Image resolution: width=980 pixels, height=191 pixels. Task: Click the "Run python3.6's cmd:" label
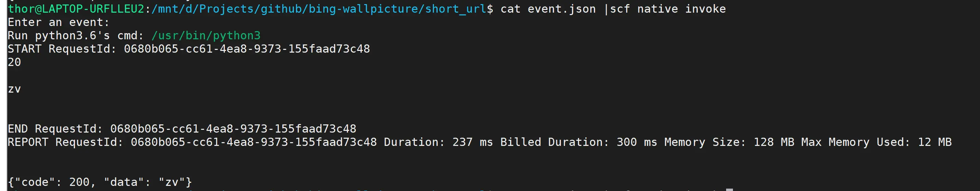[x=76, y=35]
